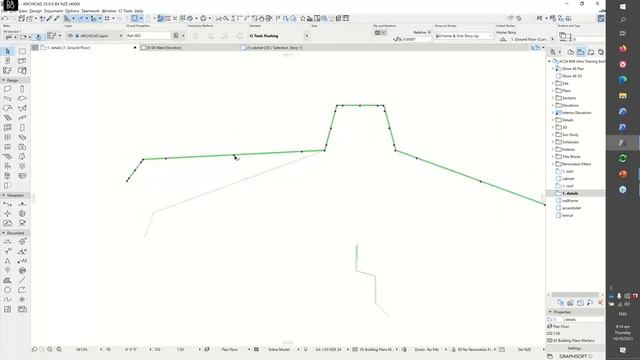Click the Fit in Window icon at bottom
Viewport: 640px width, 360px height.
tap(59, 349)
